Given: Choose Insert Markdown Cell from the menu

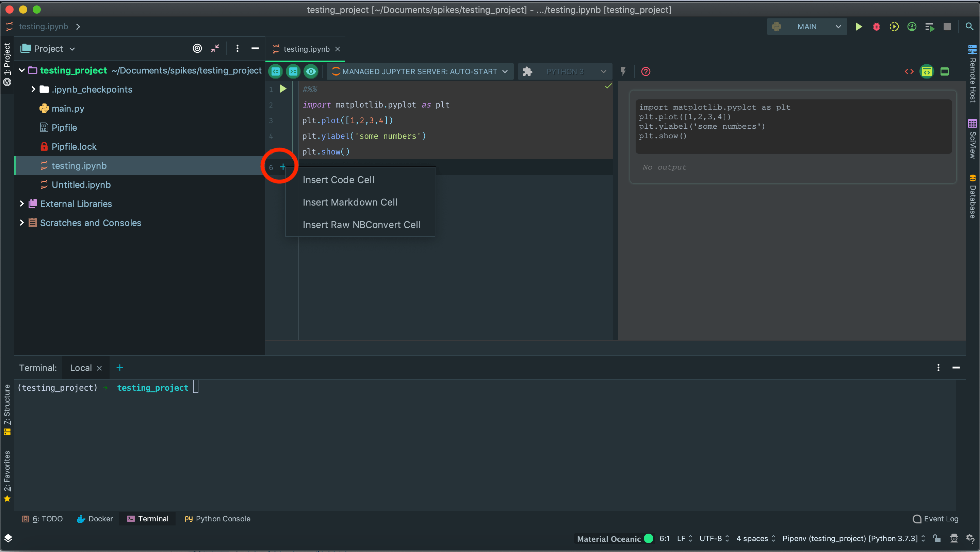Looking at the screenshot, I should point(350,202).
